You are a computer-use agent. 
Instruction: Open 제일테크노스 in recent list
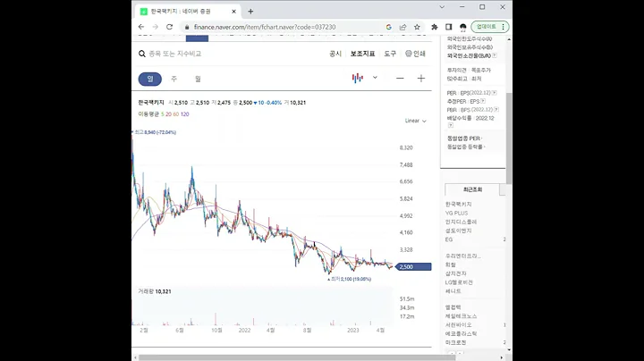[x=461, y=316]
